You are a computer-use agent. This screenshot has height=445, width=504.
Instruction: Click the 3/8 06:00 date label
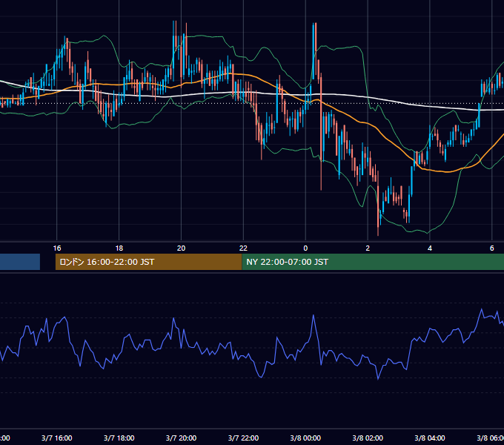tap(491, 438)
